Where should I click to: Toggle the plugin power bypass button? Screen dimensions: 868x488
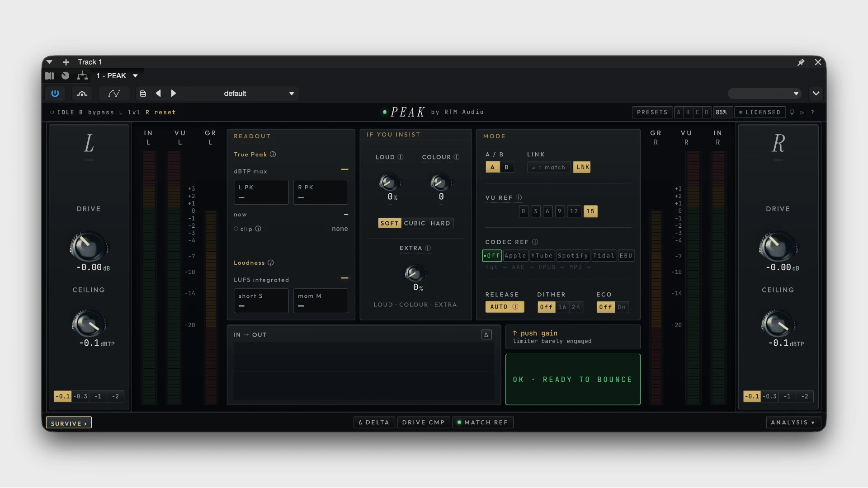click(x=55, y=94)
